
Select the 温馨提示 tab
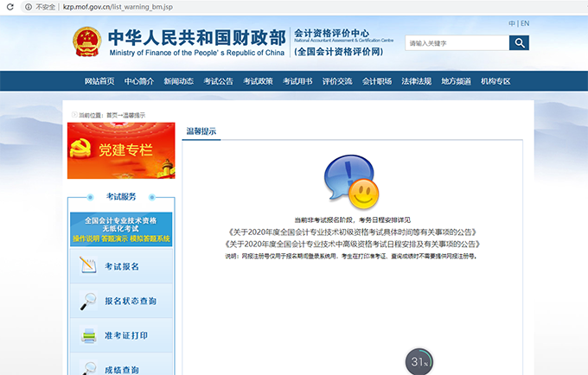[x=201, y=131]
